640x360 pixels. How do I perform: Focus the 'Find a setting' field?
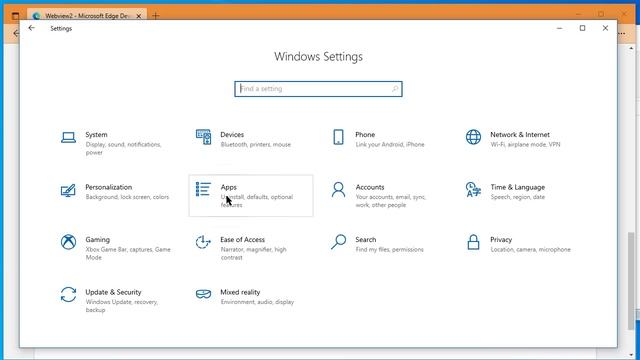click(x=318, y=89)
